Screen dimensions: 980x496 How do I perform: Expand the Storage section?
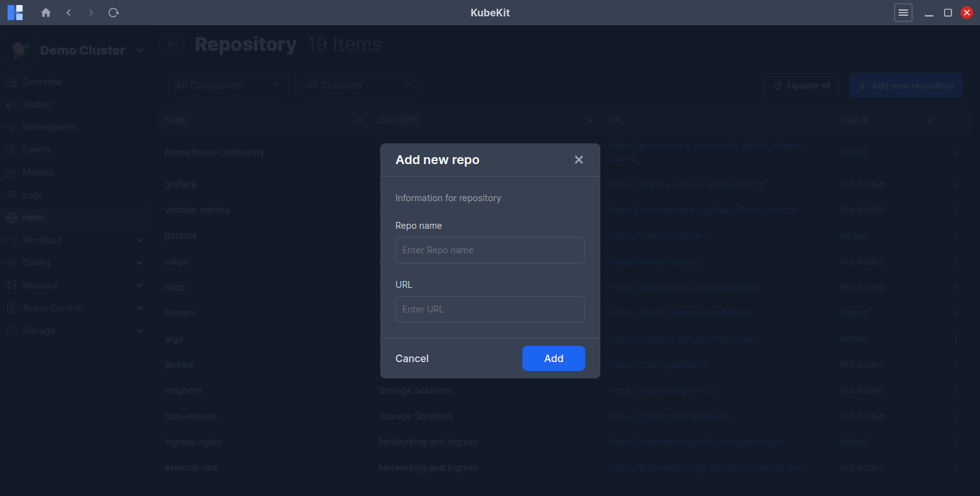tap(140, 330)
